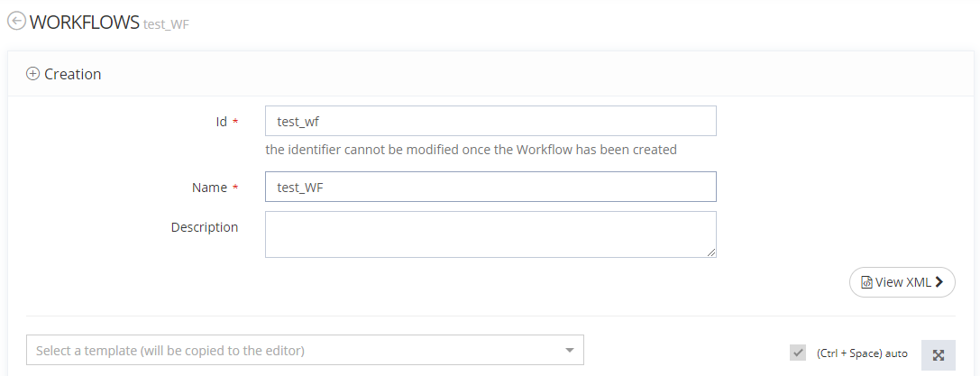Click the back arrow beside WORKFLOWS

pos(16,23)
